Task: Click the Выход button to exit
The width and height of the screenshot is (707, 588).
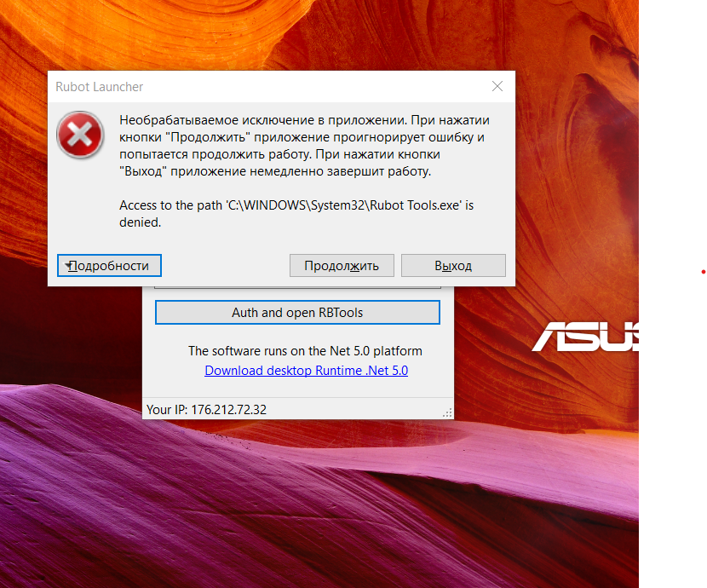Action: tap(453, 266)
